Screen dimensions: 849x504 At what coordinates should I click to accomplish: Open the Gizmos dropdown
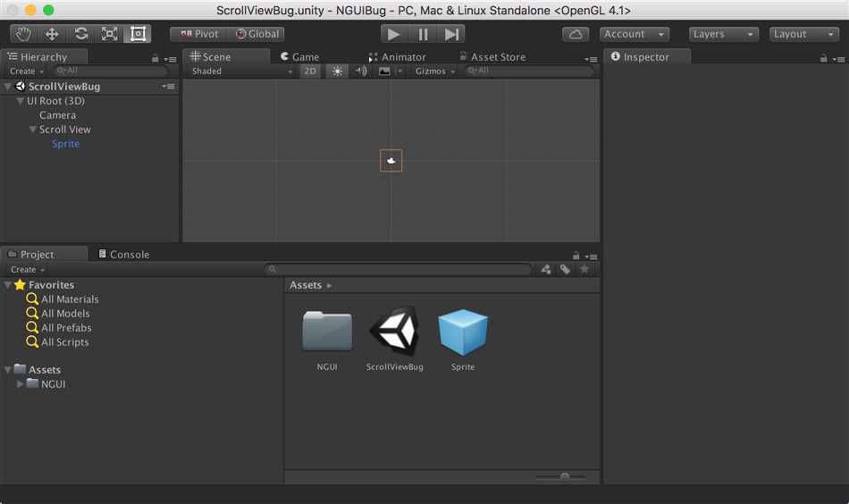(x=435, y=71)
